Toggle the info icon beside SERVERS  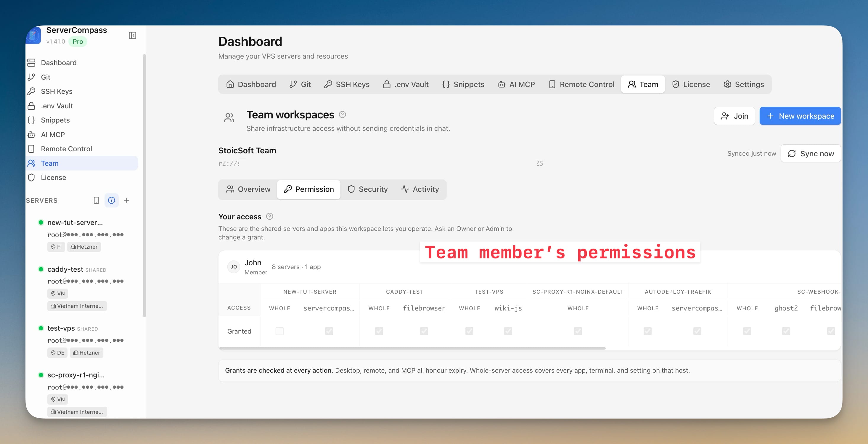click(x=112, y=200)
